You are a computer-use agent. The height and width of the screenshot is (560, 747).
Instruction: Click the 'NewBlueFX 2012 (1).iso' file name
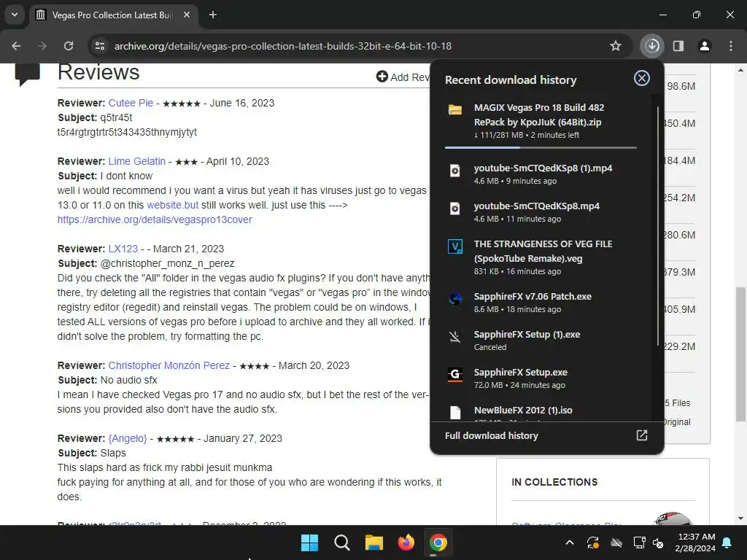tap(523, 410)
